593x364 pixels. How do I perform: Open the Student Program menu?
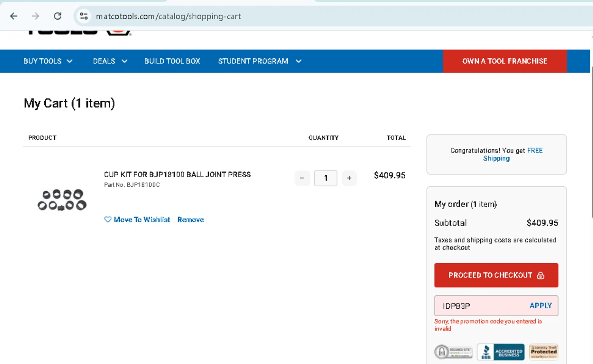tap(260, 61)
